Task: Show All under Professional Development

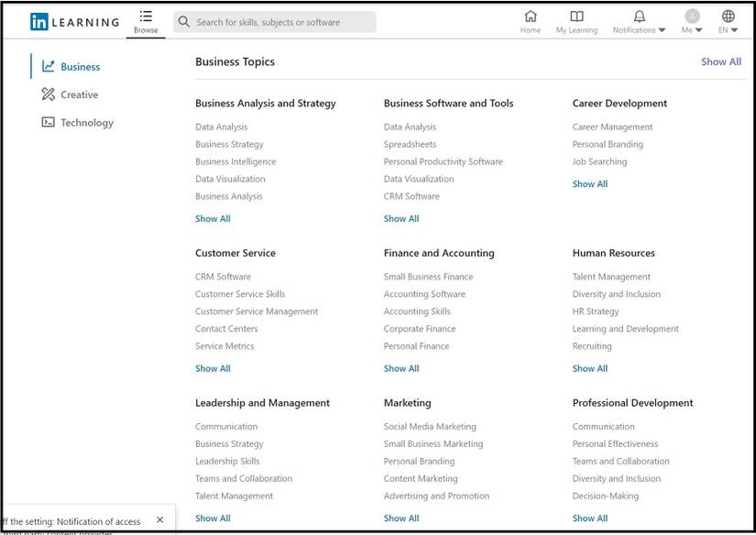Action: [x=589, y=519]
